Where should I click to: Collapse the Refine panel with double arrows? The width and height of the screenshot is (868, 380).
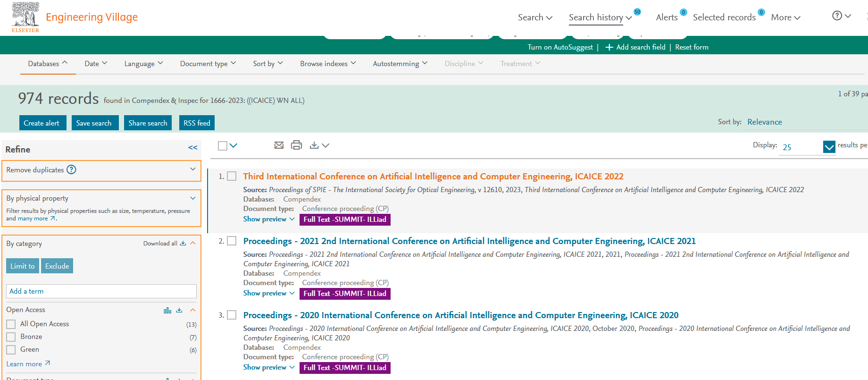coord(192,148)
